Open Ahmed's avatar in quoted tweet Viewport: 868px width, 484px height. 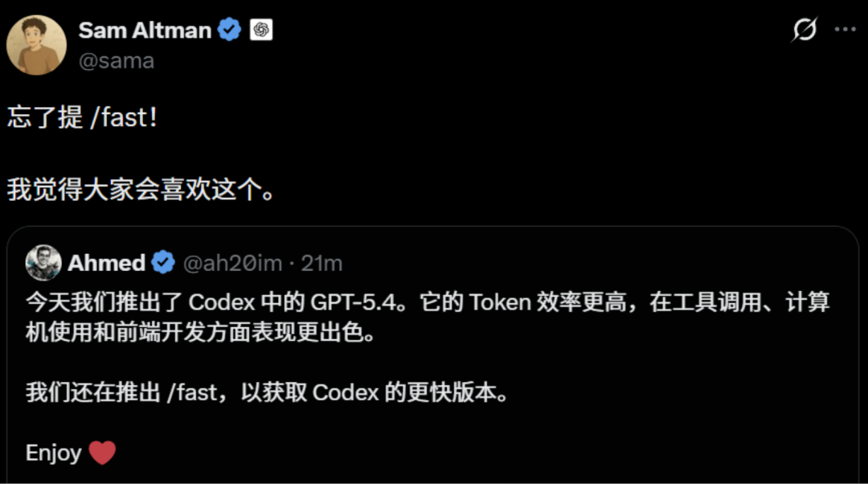pyautogui.click(x=43, y=262)
